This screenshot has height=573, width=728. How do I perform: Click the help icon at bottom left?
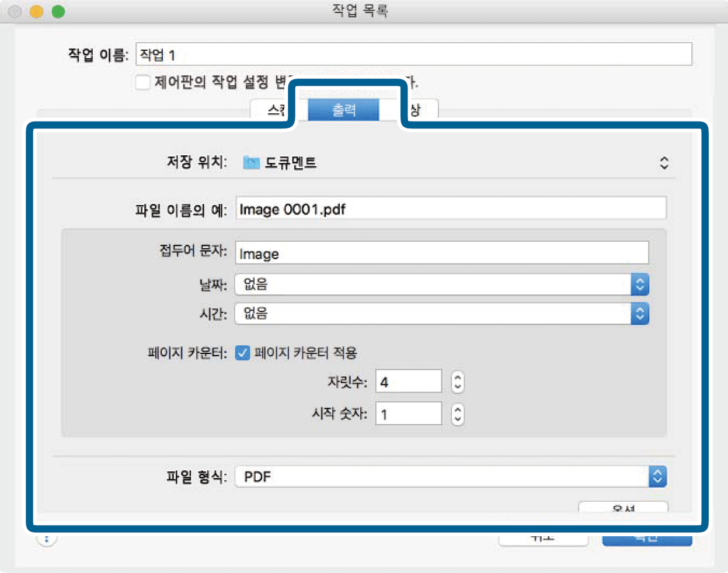coord(47,539)
